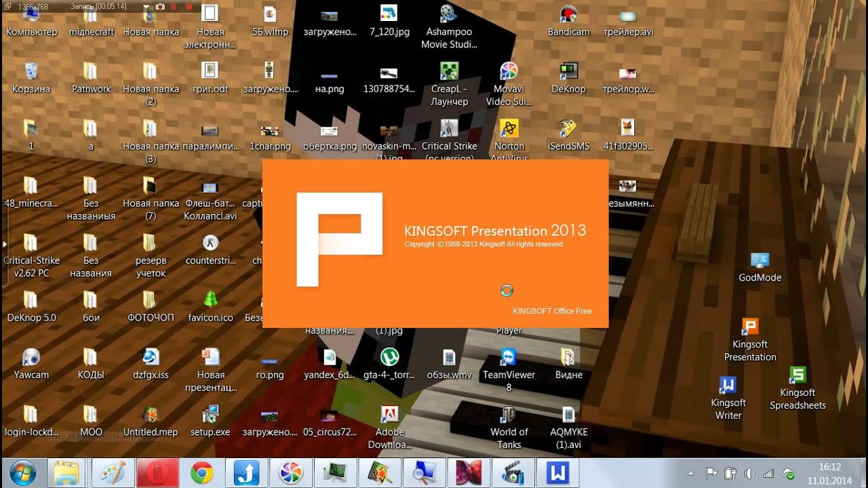This screenshot has height=488, width=868.
Task: Open the DeKnop 5.0 folder
Action: (31, 308)
